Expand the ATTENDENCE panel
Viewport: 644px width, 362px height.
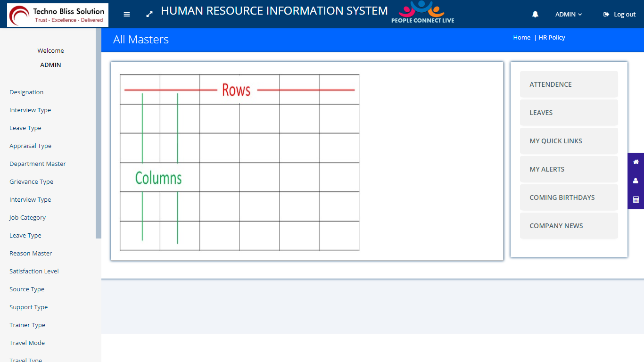point(569,84)
